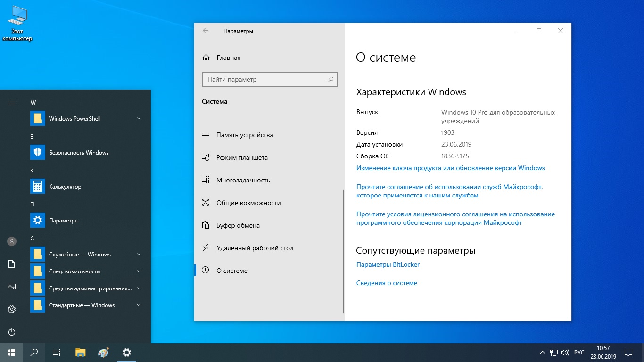
Task: Open Task View on the taskbar
Action: (x=57, y=353)
